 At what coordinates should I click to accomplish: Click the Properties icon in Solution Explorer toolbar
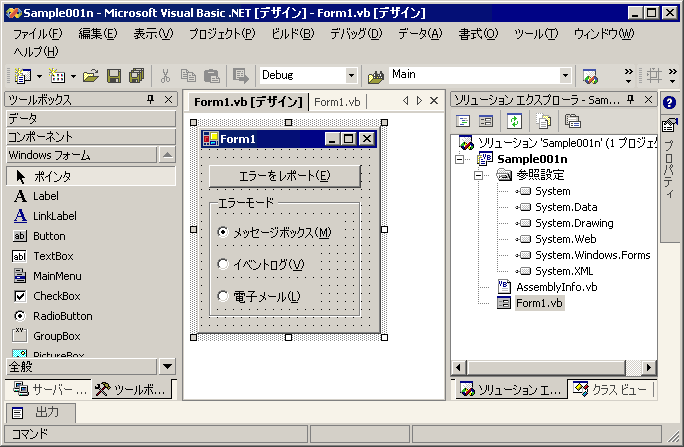click(x=572, y=121)
